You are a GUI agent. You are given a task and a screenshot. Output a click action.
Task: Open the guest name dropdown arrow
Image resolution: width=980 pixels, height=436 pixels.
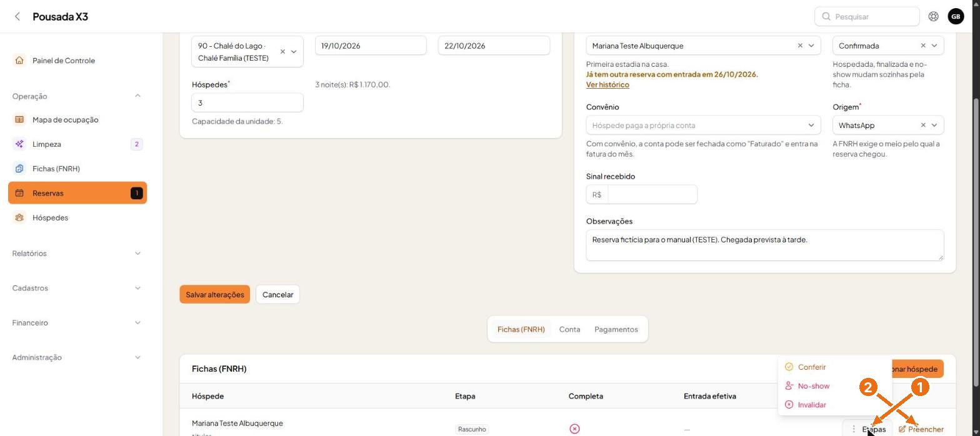pos(811,46)
